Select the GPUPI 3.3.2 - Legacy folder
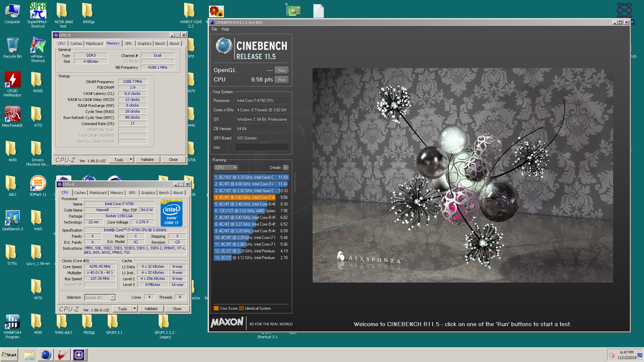This screenshot has height=362, width=644. tap(165, 326)
